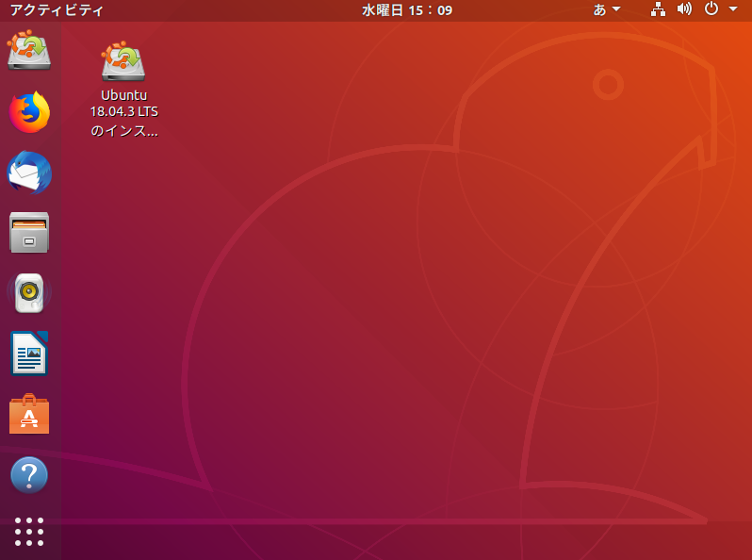The height and width of the screenshot is (560, 752).
Task: Open the Files file manager
Action: 29,233
